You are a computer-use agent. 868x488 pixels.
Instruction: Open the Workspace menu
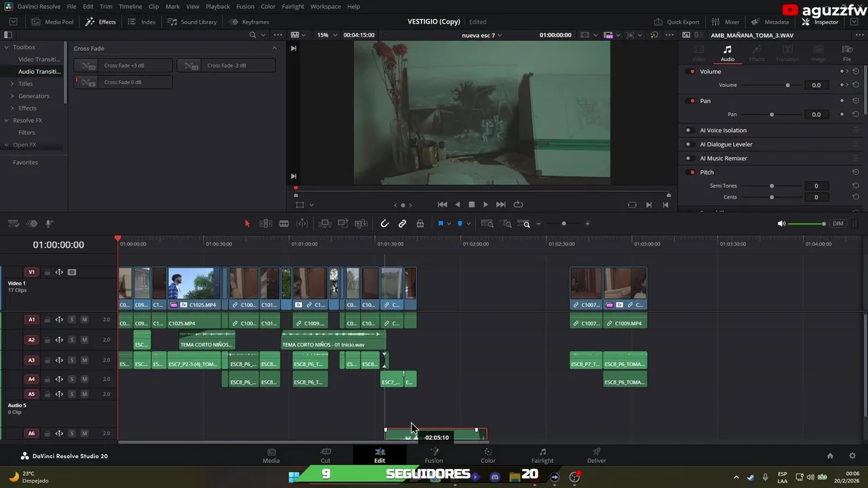(325, 6)
